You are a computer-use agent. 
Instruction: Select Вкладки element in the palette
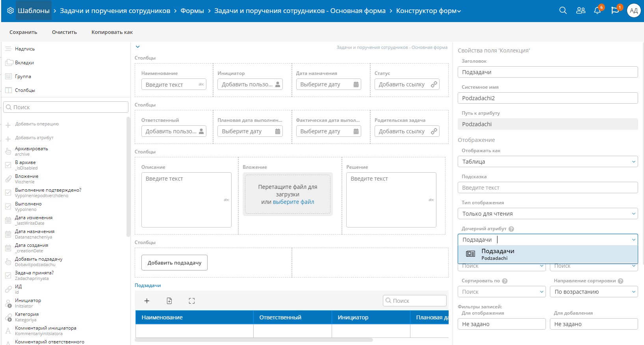click(x=24, y=63)
